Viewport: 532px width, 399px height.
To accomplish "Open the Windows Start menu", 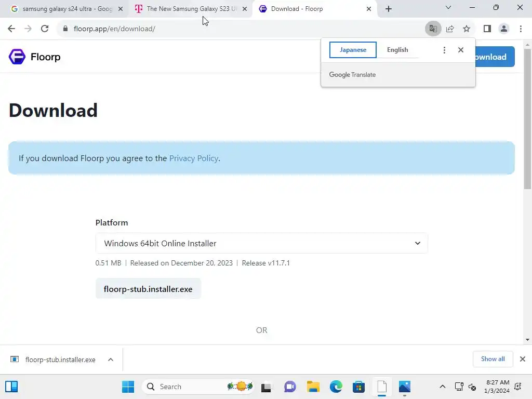I will 128,387.
